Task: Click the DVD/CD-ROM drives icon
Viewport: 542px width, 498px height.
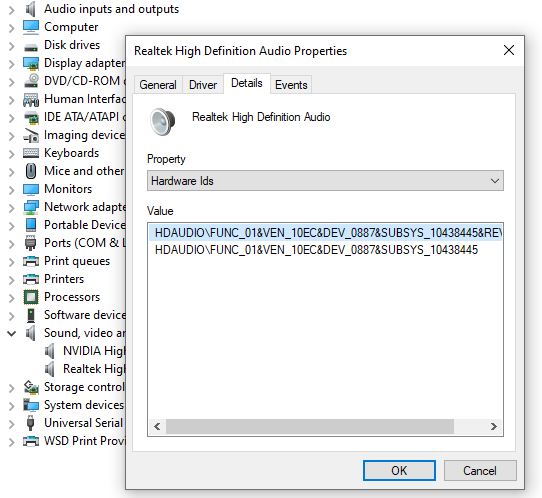Action: [31, 81]
